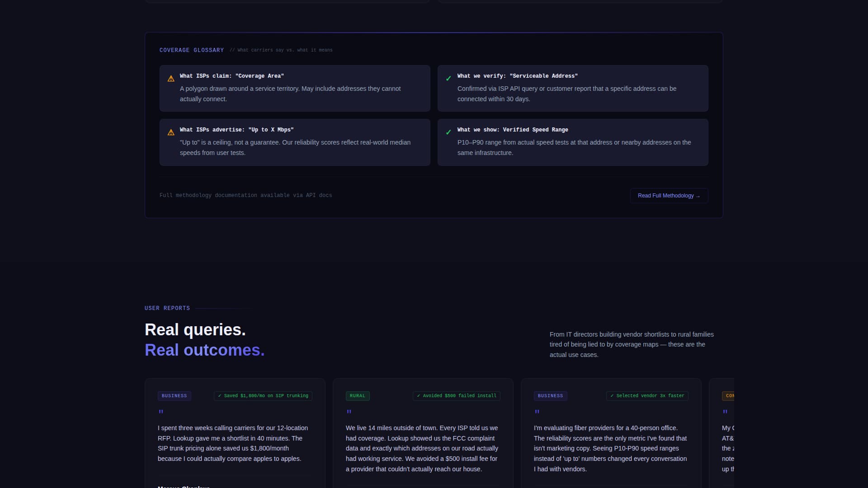Click green checkmark beside Verified Speed Range
The height and width of the screenshot is (488, 868).
coord(448,132)
